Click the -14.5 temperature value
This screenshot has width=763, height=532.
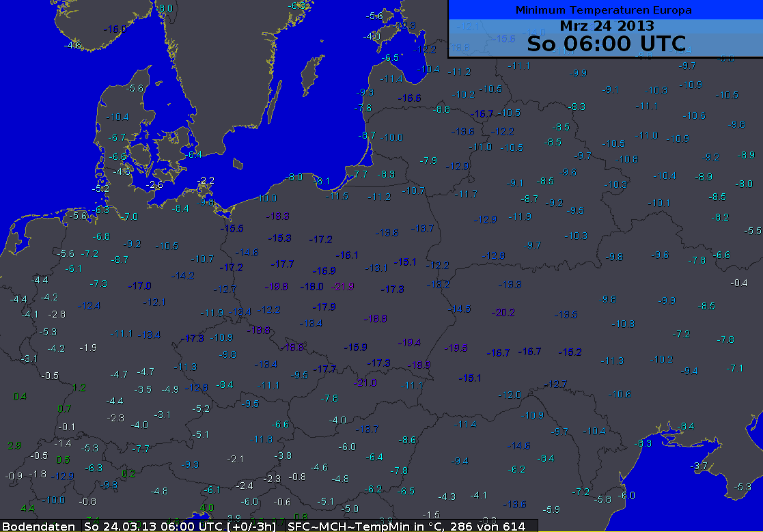pos(459,309)
